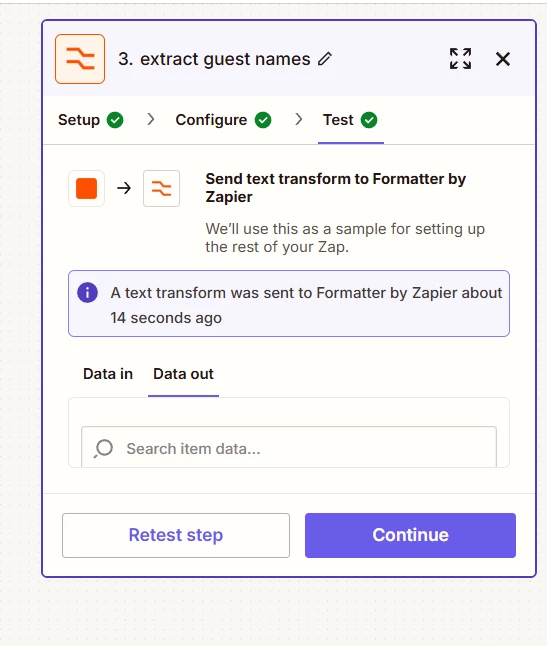Click the green checkmark beside Setup
547x646 pixels.
[x=115, y=120]
